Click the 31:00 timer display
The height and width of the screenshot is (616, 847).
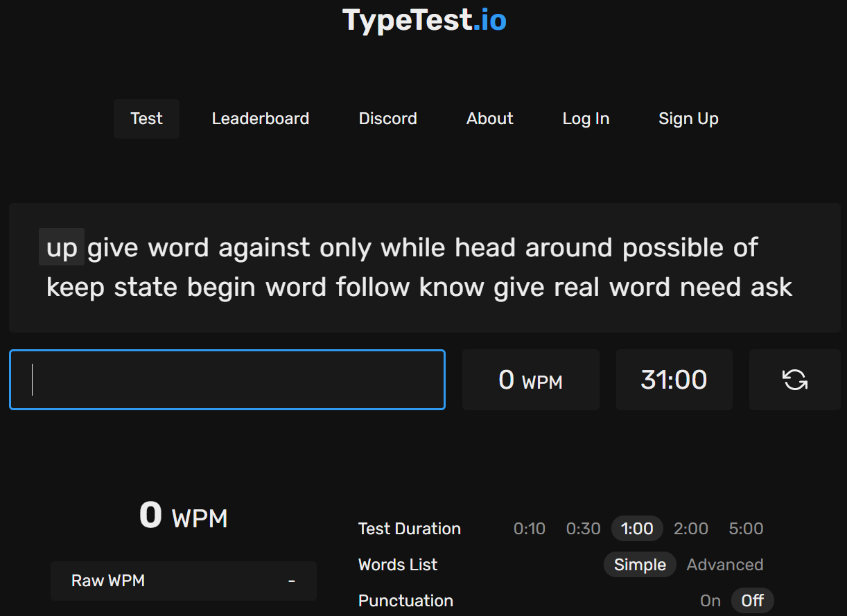click(674, 380)
